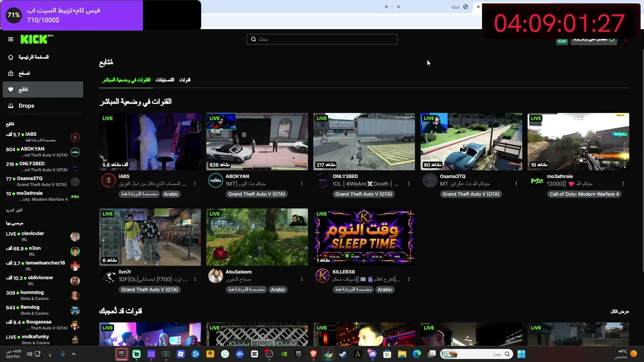Click the Arabic tag under KILLERX8 stream

point(385,290)
